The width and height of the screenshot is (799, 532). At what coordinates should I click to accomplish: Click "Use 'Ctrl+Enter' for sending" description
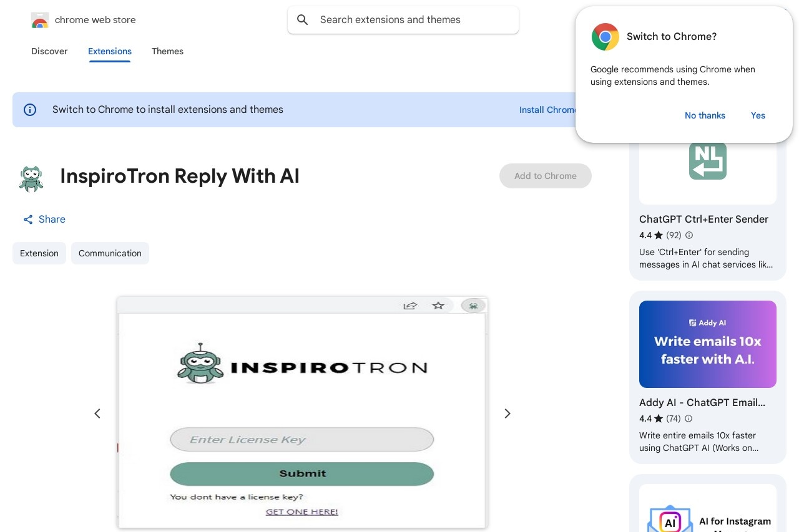[706, 258]
